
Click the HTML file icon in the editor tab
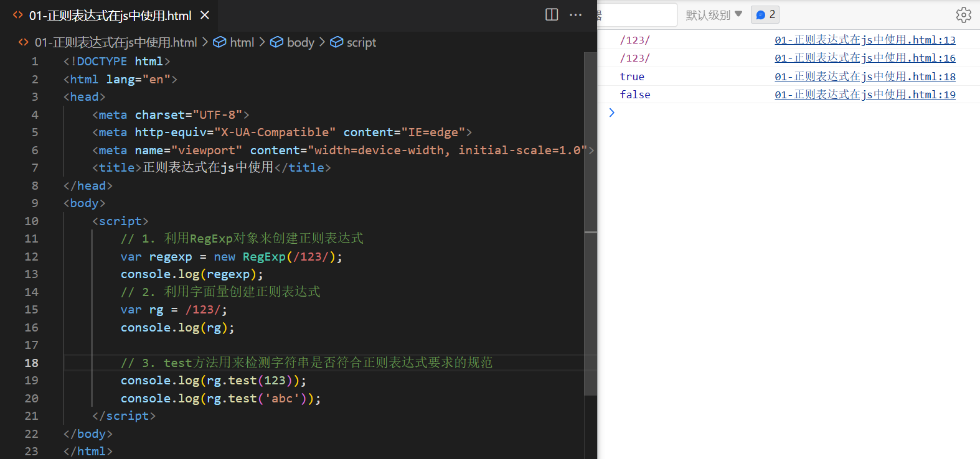(18, 15)
